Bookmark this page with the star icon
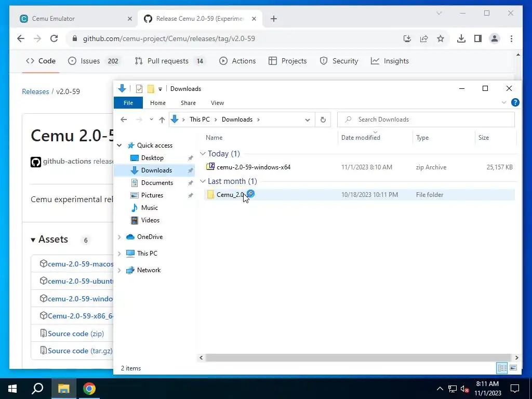Viewport: 532px width, 399px height. pos(441,38)
